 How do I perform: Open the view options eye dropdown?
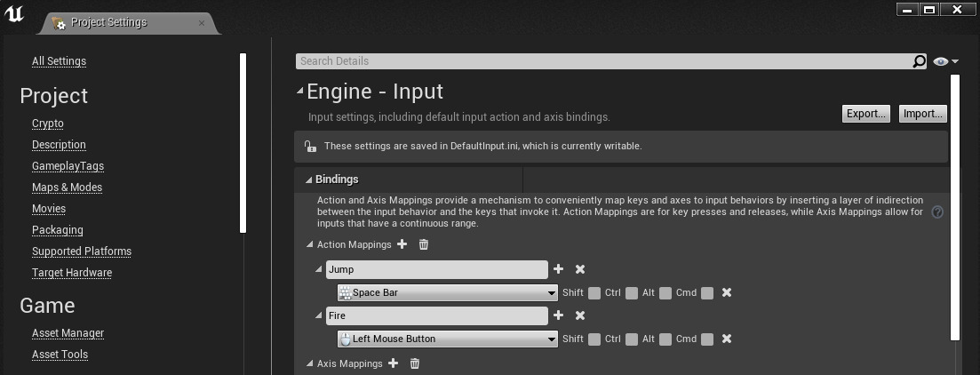coord(945,61)
